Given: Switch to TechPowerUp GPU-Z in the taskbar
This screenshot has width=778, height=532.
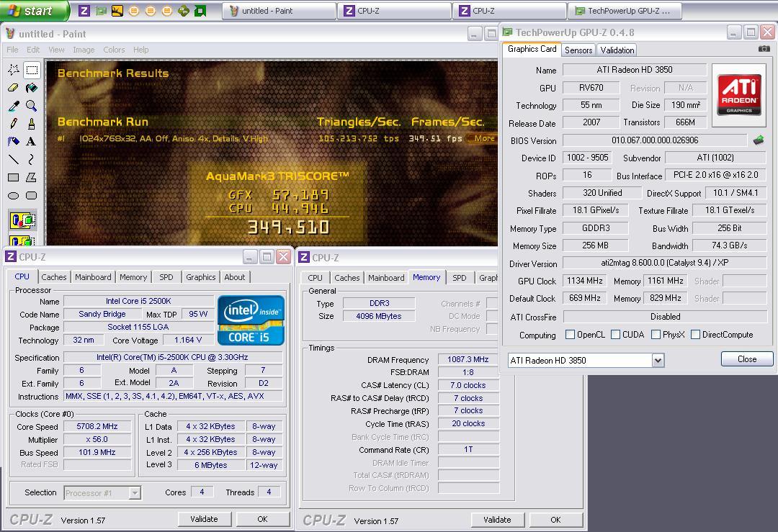Looking at the screenshot, I should pyautogui.click(x=625, y=10).
